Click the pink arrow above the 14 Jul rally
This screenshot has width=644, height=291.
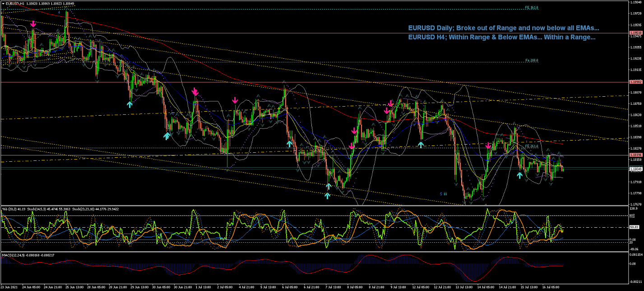click(488, 146)
